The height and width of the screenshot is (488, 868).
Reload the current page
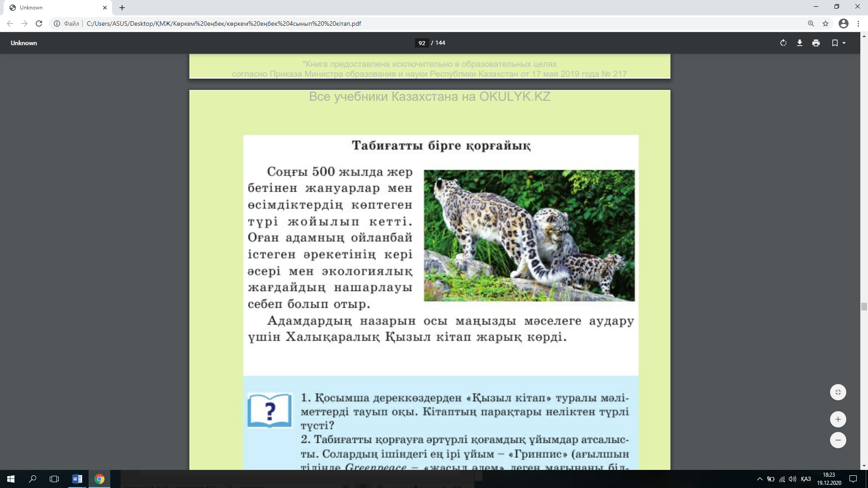coord(39,23)
